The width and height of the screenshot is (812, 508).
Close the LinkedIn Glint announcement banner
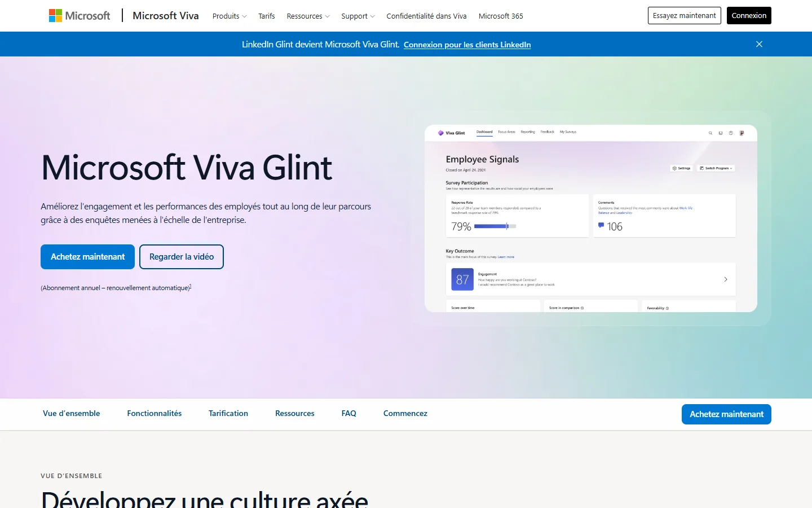click(759, 44)
